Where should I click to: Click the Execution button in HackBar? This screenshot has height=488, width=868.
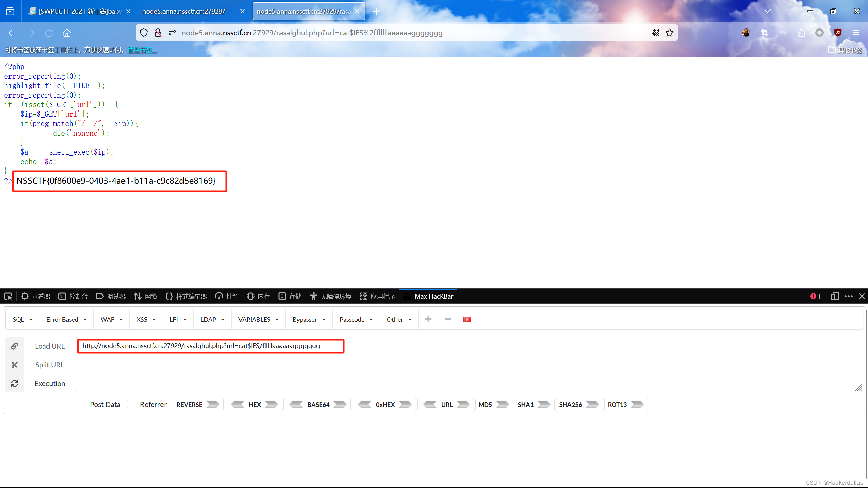pos(50,383)
